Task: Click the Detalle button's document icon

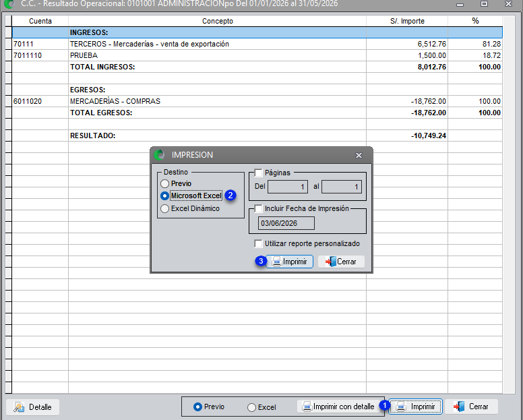Action: pyautogui.click(x=19, y=407)
